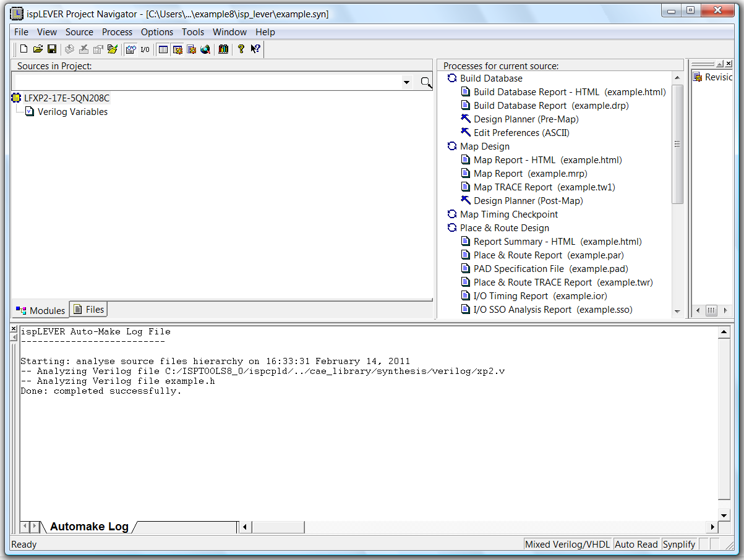Image resolution: width=744 pixels, height=560 pixels.
Task: Click Processes list scroll-up arrow
Action: [677, 77]
